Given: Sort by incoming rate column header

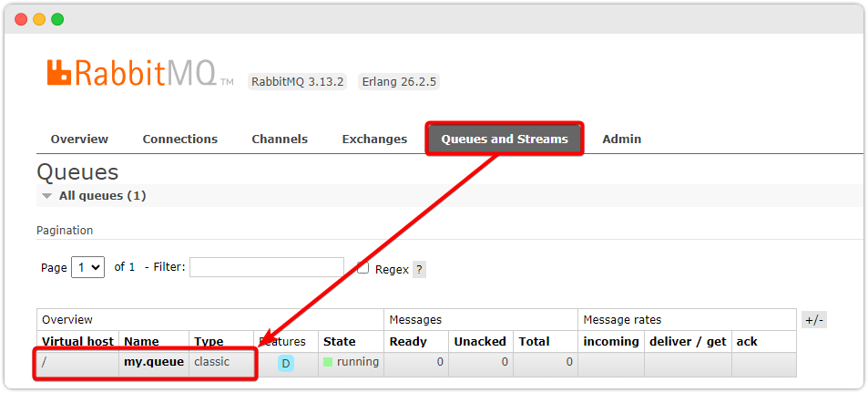Looking at the screenshot, I should click(611, 341).
